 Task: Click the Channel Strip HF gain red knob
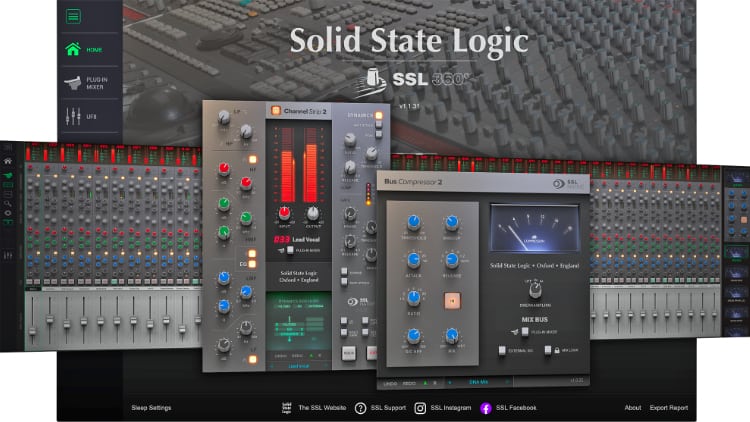pyautogui.click(x=223, y=168)
